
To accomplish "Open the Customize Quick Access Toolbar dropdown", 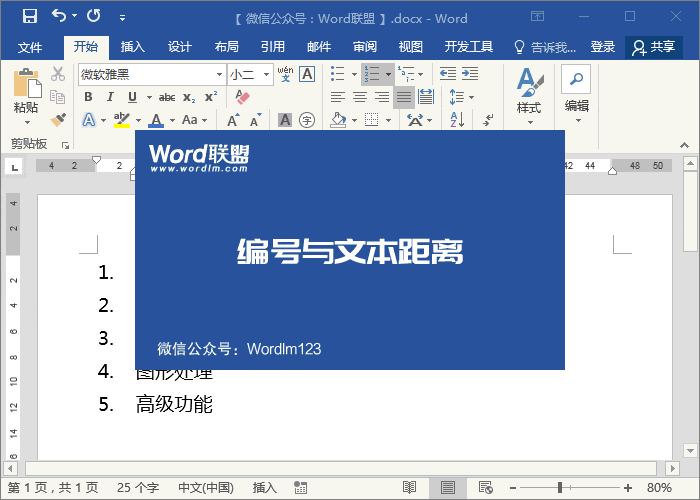I will click(122, 18).
